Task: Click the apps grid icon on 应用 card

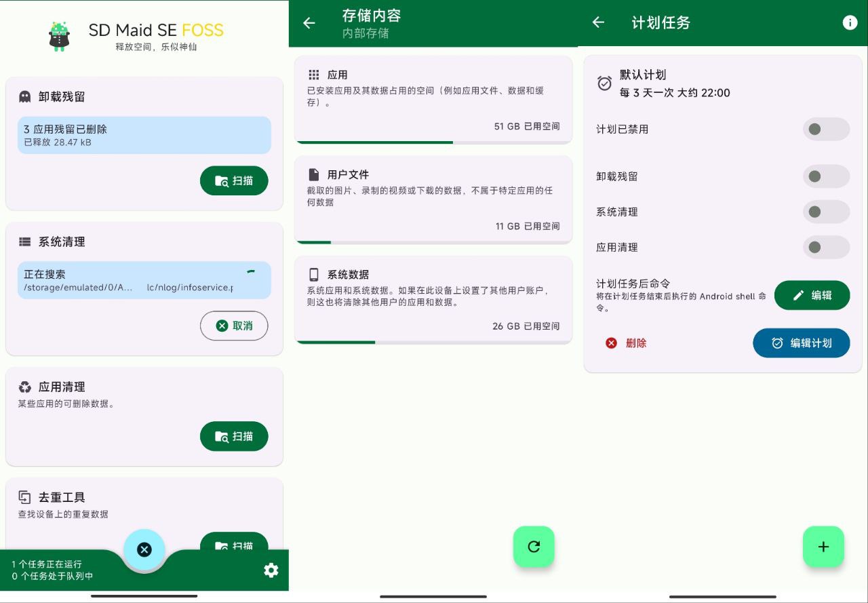Action: (x=314, y=74)
